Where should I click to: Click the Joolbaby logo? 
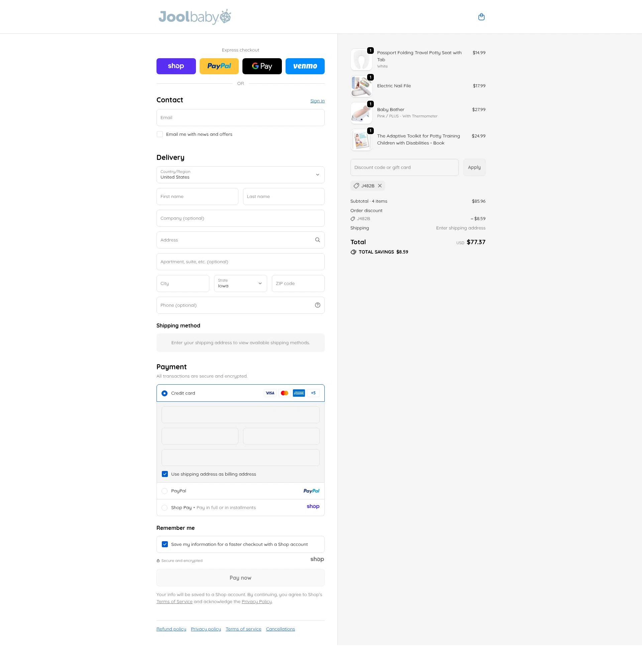194,16
